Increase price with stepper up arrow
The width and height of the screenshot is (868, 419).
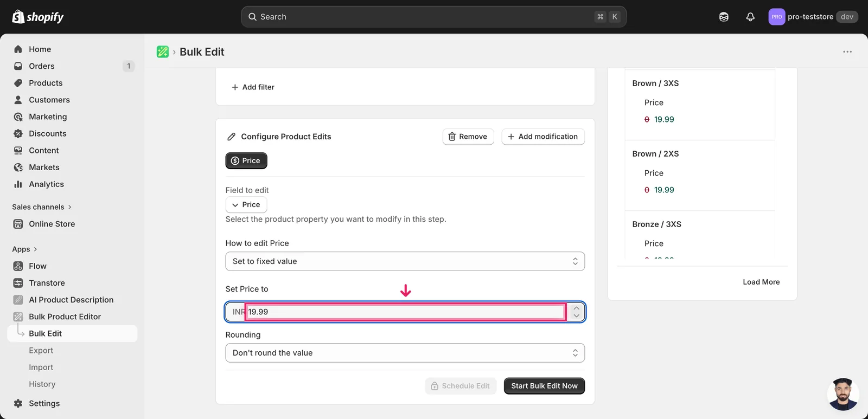coord(576,308)
